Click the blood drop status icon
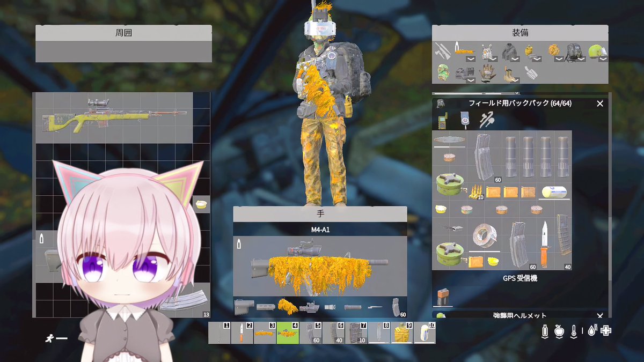This screenshot has width=644, height=362. tap(592, 330)
